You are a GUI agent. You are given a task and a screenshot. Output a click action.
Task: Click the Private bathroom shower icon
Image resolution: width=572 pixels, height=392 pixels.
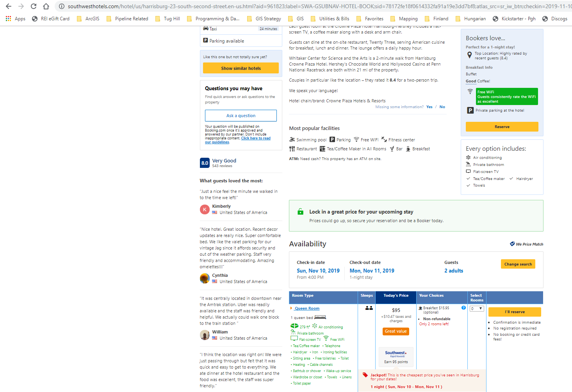tap(469, 164)
